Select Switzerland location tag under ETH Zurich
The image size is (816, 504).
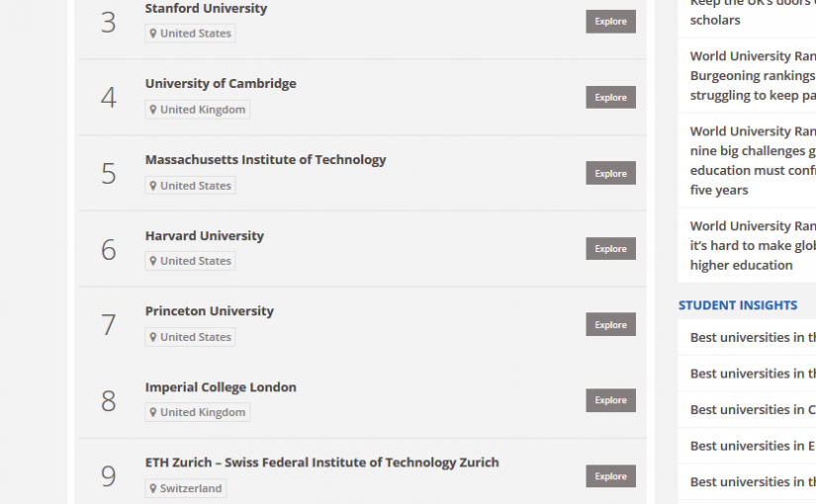(185, 488)
